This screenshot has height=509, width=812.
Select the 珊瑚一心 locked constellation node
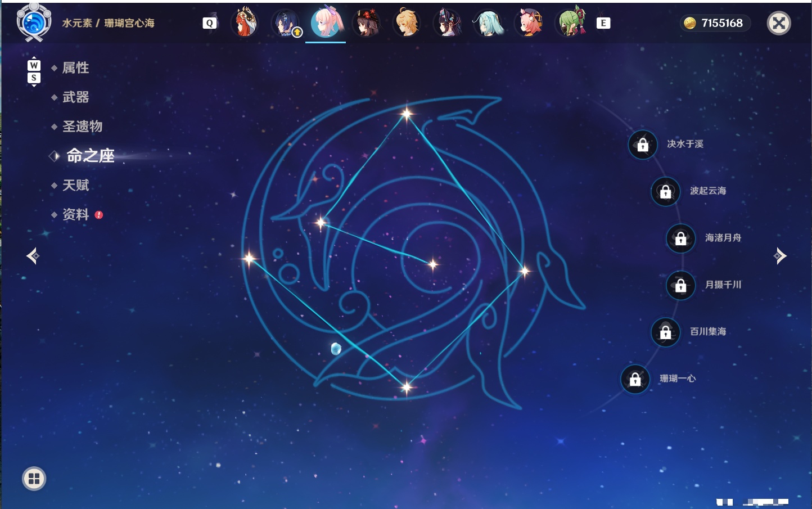tap(635, 380)
